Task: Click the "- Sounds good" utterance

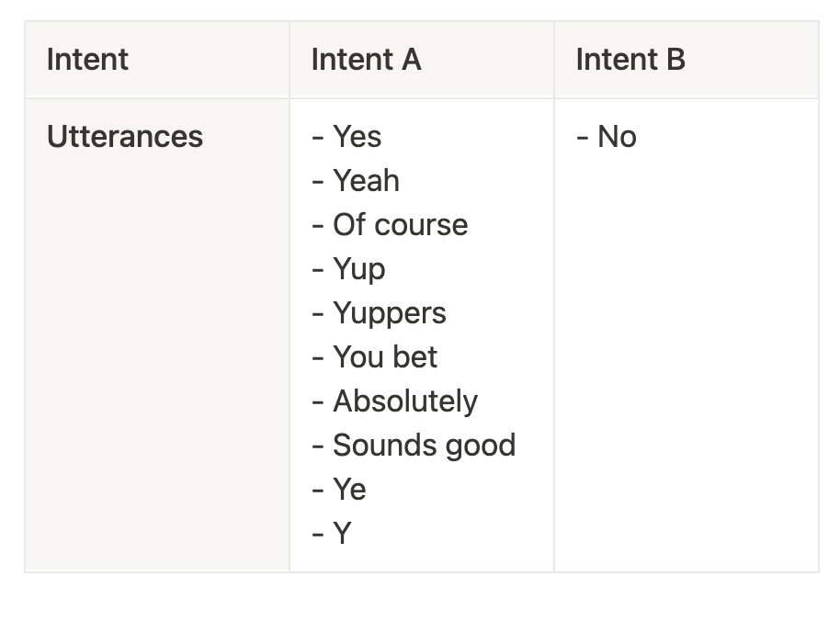Action: (x=414, y=446)
